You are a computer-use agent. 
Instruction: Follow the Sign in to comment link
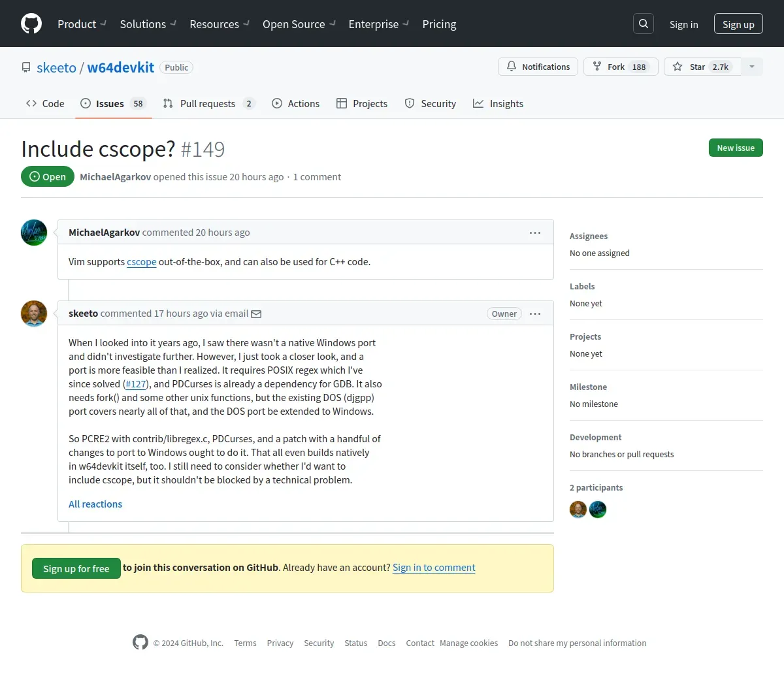434,567
